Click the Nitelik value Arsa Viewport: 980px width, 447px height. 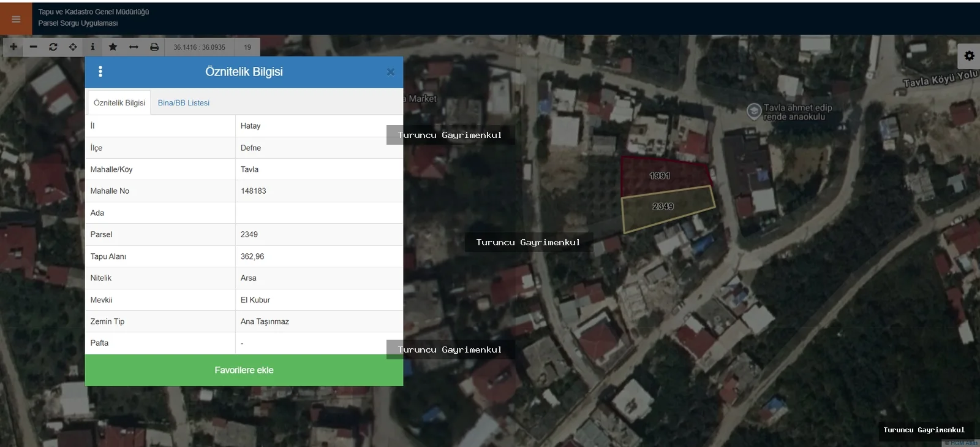point(249,278)
